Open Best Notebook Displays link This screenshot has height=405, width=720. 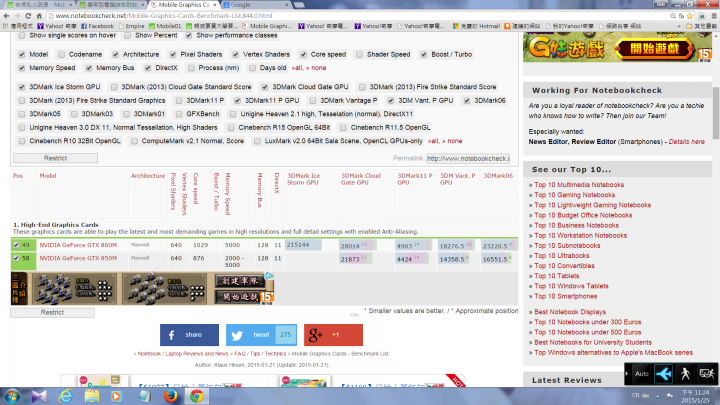(x=570, y=312)
